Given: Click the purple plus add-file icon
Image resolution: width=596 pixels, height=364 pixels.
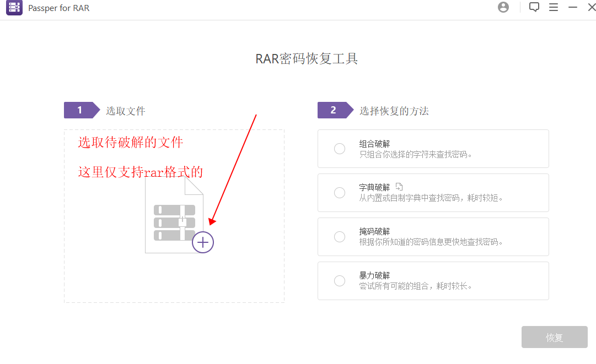Looking at the screenshot, I should click(203, 242).
